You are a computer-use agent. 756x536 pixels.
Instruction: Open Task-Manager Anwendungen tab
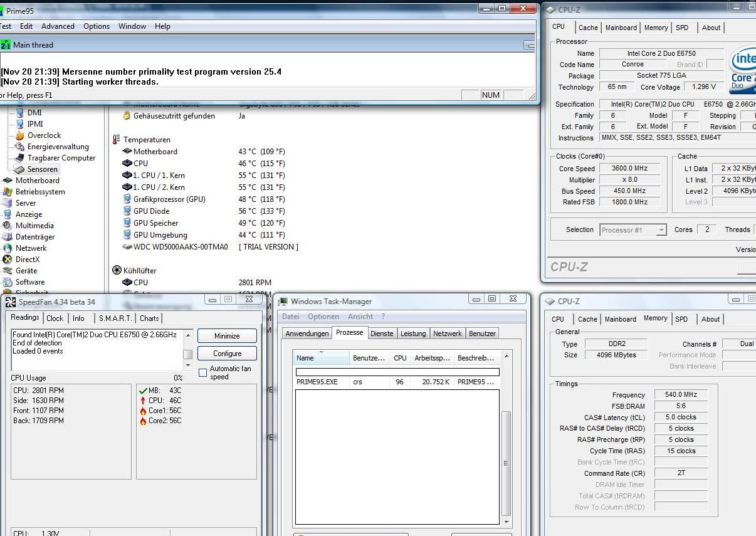click(x=307, y=334)
